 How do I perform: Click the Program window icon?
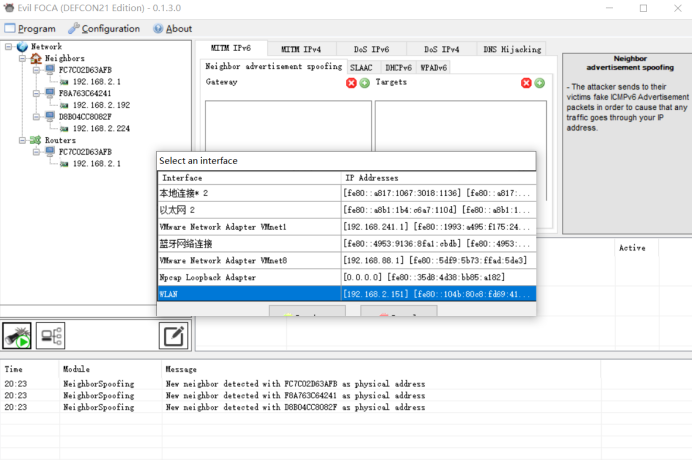[10, 28]
